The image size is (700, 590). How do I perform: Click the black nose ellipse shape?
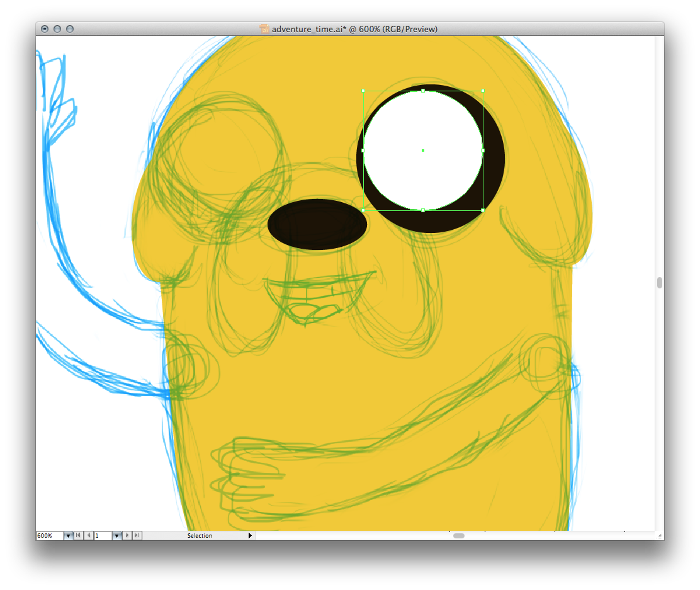317,224
